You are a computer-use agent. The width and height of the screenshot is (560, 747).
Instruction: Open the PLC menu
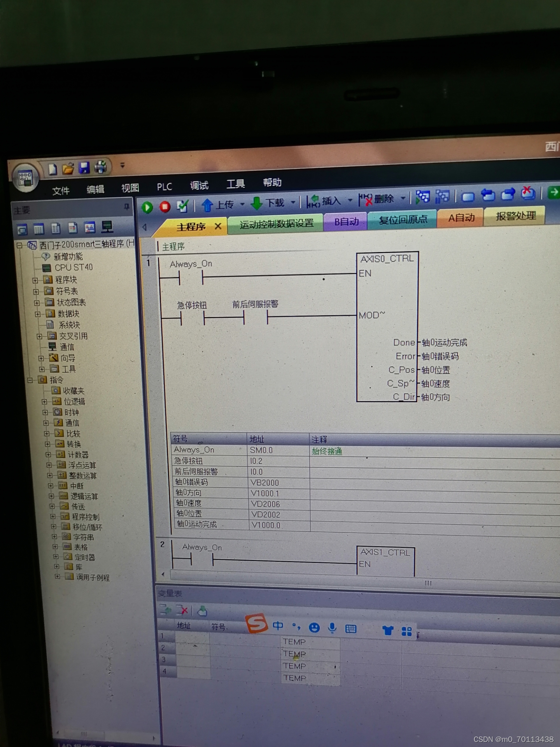164,187
